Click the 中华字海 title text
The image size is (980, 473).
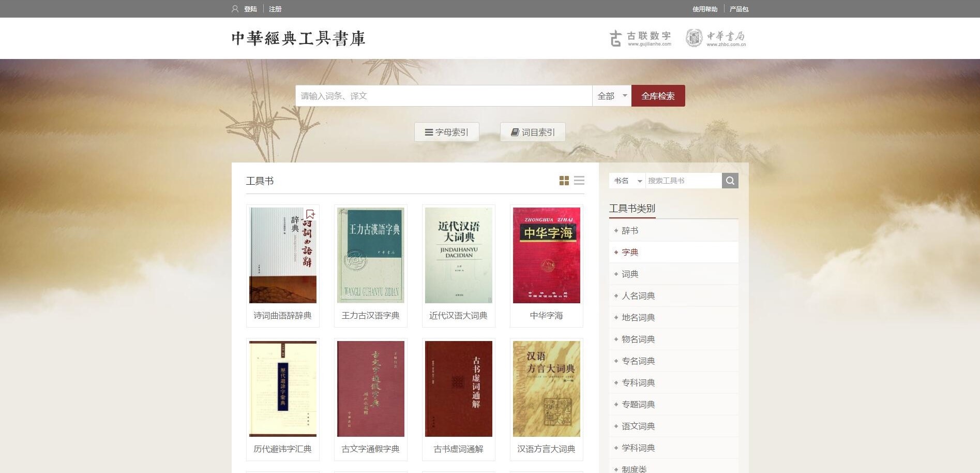point(547,315)
